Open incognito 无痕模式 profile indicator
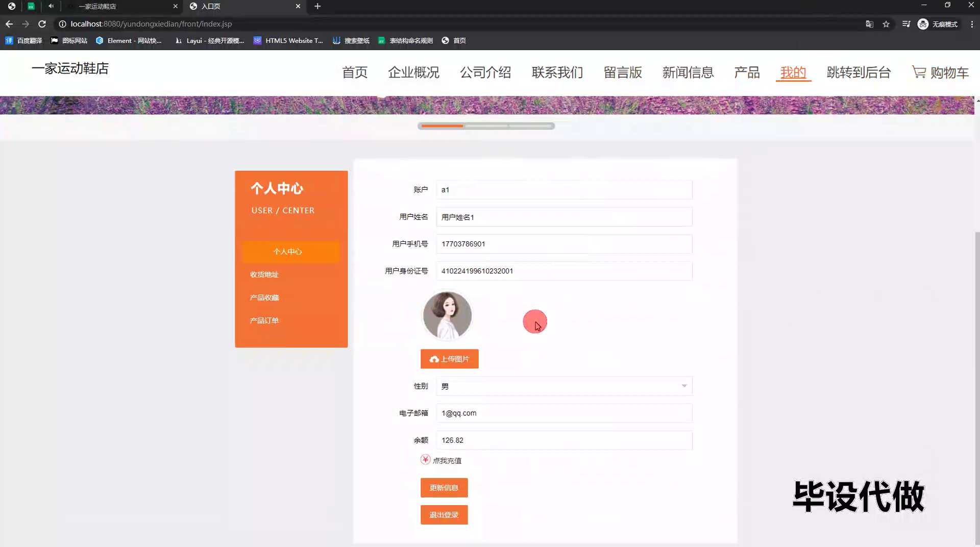Screen dimensions: 980x547 pos(938,24)
